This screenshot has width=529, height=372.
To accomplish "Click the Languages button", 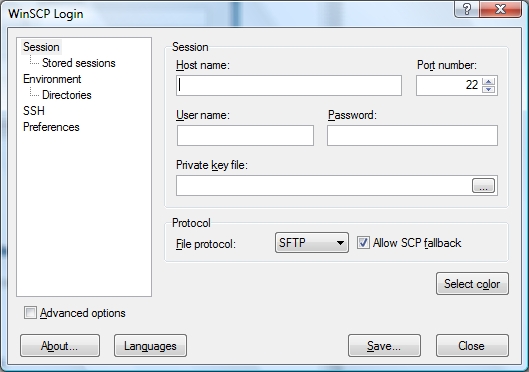I will click(x=150, y=346).
